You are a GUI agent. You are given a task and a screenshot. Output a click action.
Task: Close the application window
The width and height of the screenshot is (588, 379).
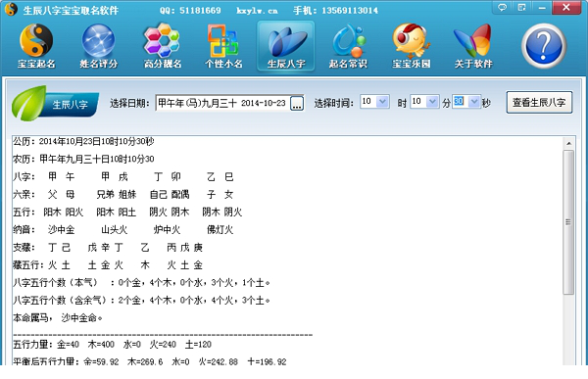[566, 7]
